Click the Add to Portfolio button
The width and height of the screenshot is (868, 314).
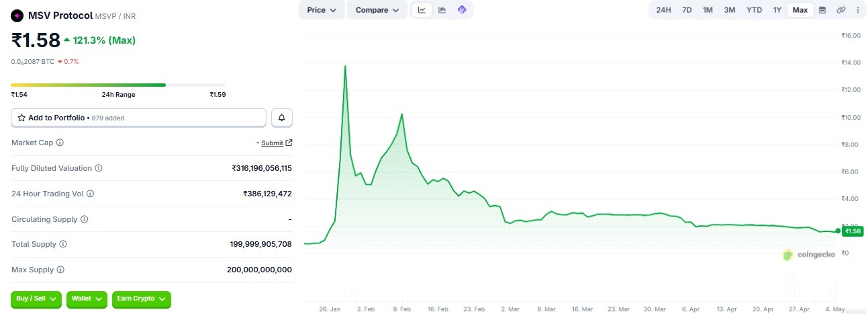(138, 118)
